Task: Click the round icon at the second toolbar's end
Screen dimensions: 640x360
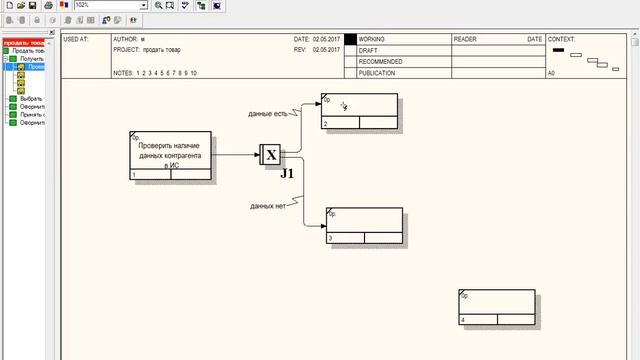Action: click(133, 20)
